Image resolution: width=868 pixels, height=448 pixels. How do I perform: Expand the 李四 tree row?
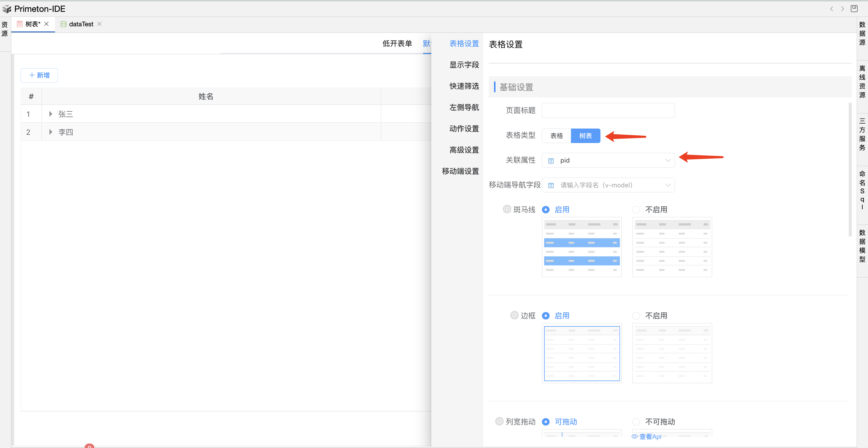(x=51, y=132)
